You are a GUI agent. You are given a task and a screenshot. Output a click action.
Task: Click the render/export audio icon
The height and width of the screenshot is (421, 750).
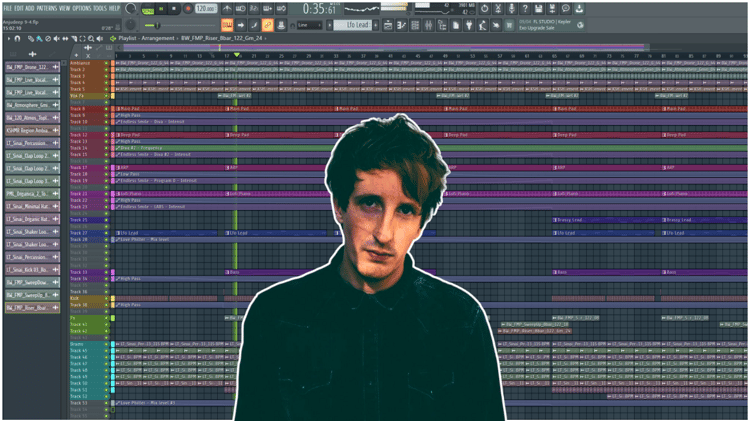[x=552, y=9]
